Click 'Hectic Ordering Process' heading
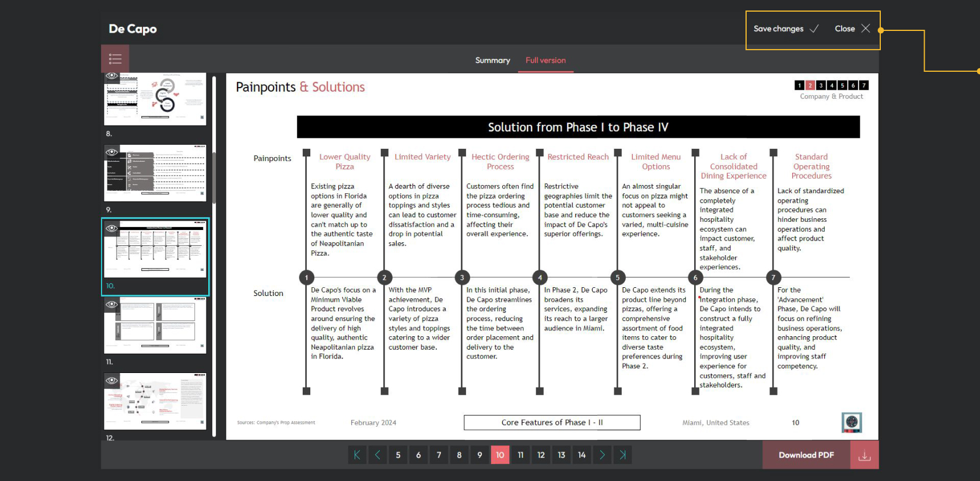 (x=501, y=162)
